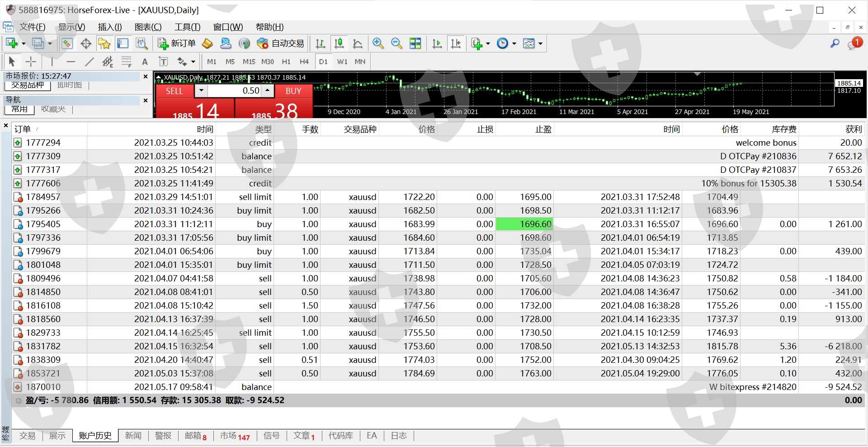
Task: Open the search magnifier at top right
Action: (x=835, y=43)
